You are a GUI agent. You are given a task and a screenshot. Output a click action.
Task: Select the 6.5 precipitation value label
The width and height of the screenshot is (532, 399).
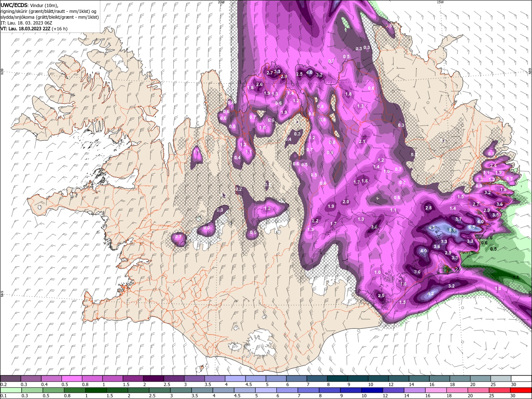(x=472, y=227)
